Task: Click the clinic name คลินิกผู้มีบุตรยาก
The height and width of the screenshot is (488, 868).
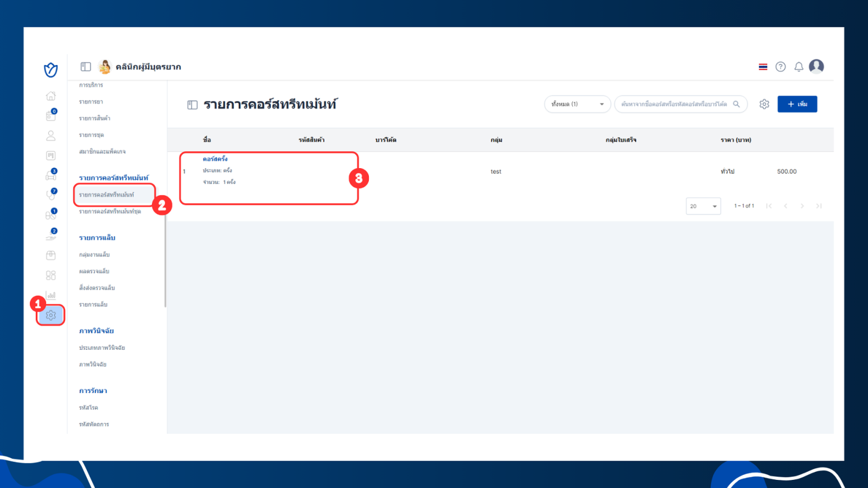Action: coord(148,67)
